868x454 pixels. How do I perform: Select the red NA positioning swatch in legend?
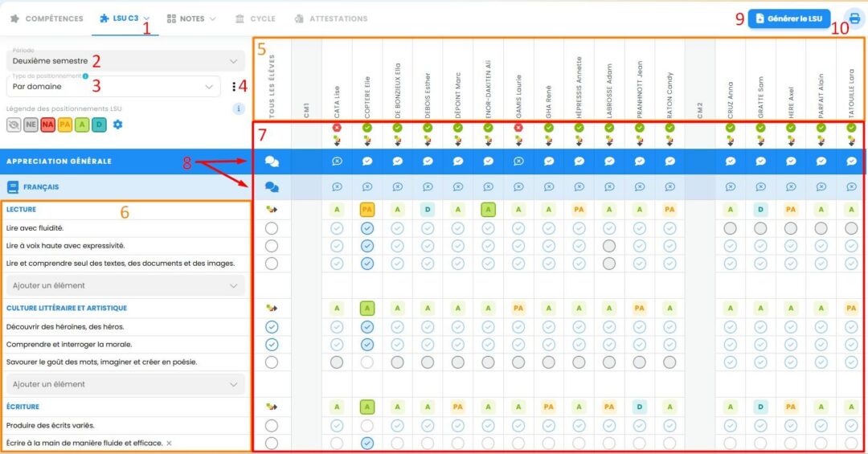(x=48, y=125)
